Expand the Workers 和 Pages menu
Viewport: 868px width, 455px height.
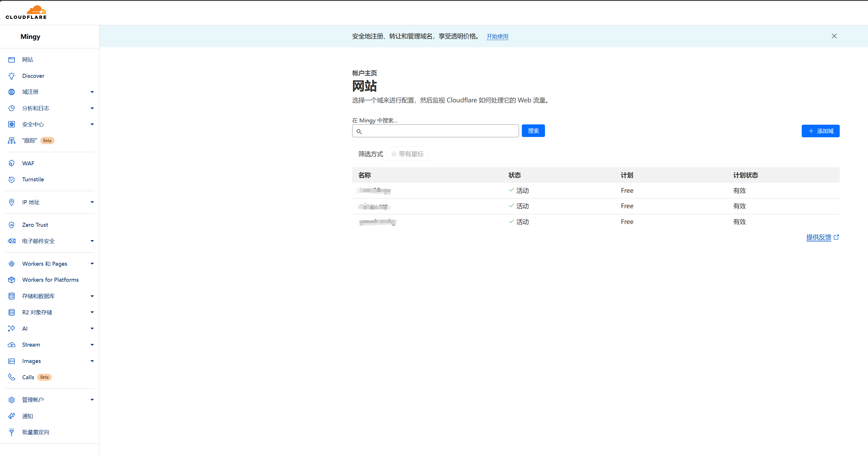[x=92, y=264]
